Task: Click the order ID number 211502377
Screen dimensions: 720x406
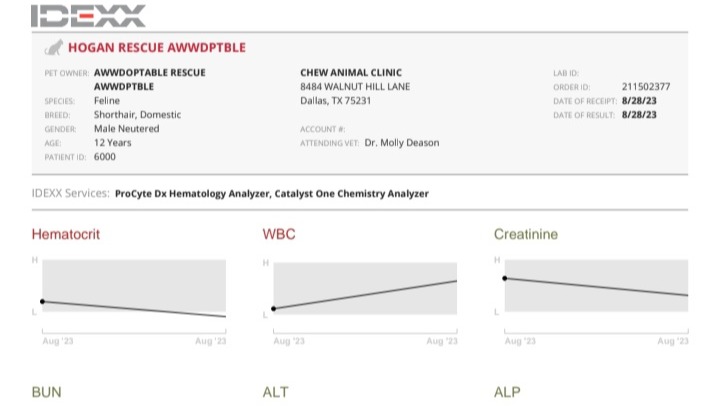Action: pos(646,87)
